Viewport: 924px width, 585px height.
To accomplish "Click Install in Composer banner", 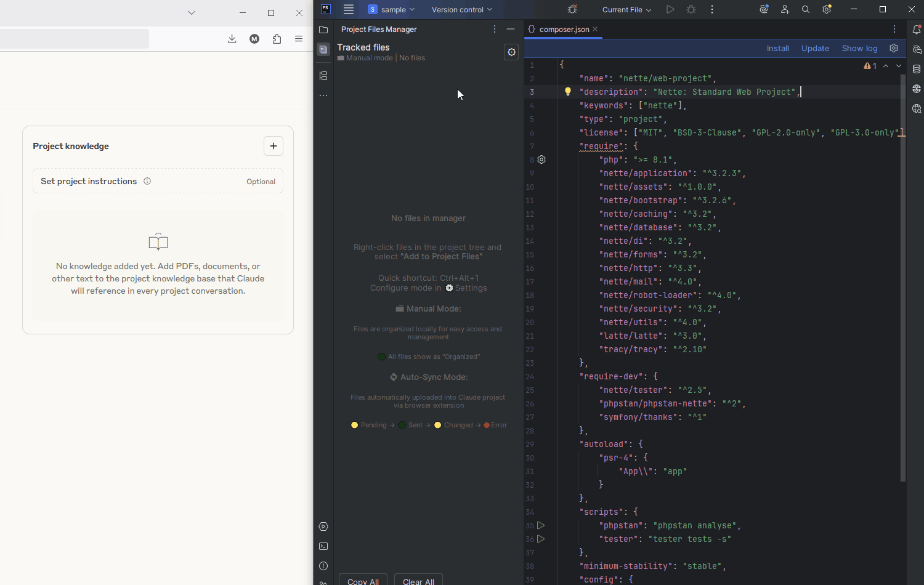I will click(x=778, y=48).
